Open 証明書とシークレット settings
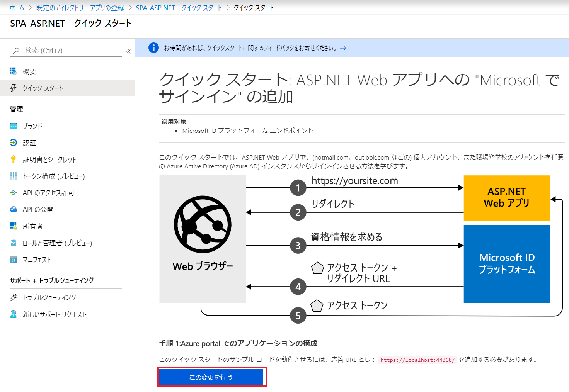 click(x=13, y=159)
